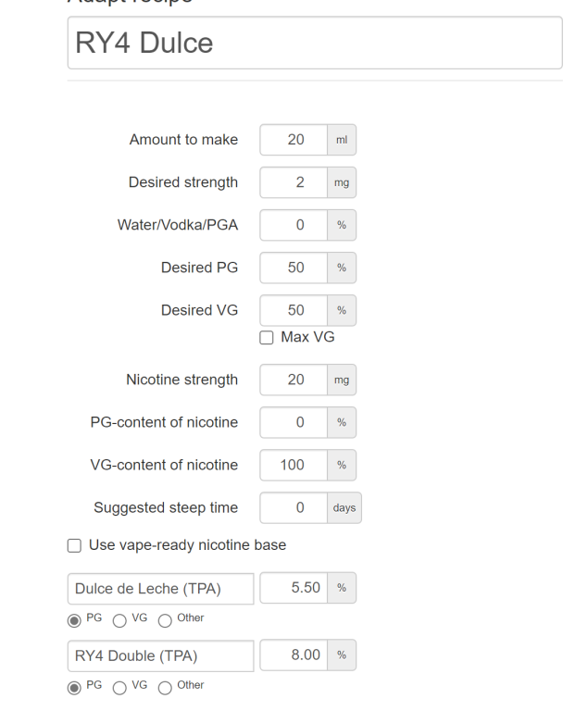Edit the PG-content of nicotine field

click(294, 422)
